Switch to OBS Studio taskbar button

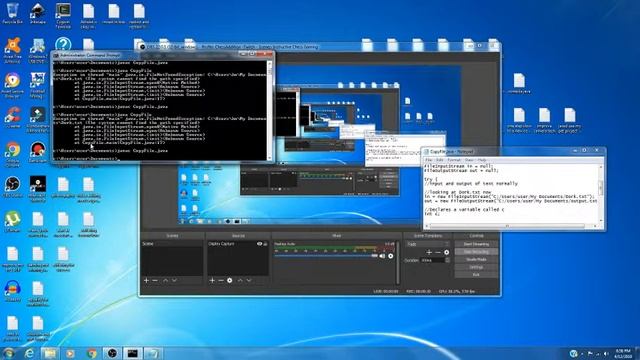(x=112, y=353)
